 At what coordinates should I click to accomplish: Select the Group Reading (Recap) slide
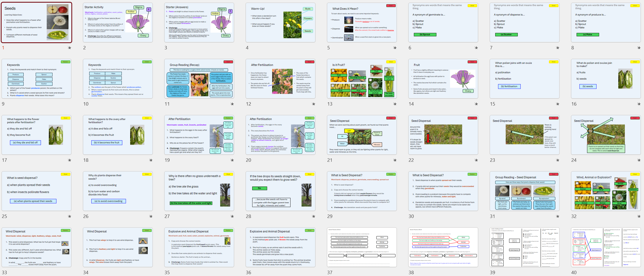point(199,79)
